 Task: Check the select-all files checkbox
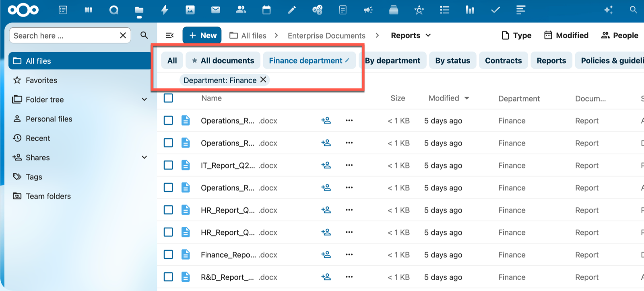[x=168, y=98]
